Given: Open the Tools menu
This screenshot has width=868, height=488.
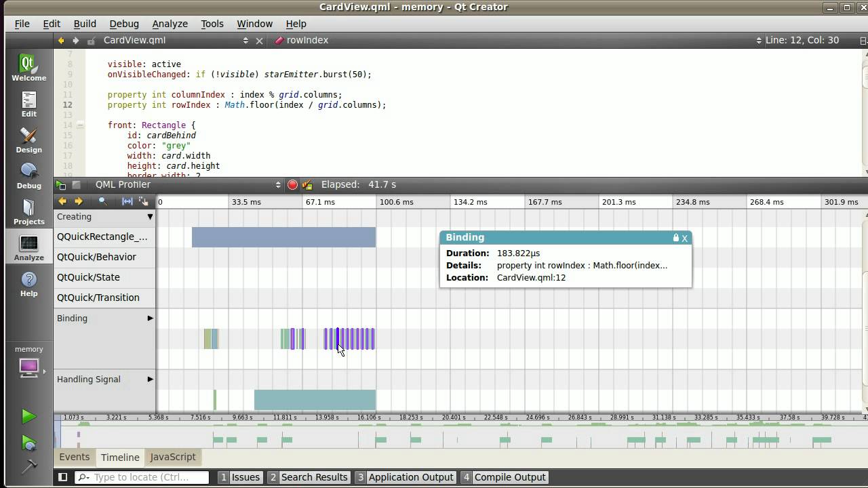Looking at the screenshot, I should click(212, 24).
